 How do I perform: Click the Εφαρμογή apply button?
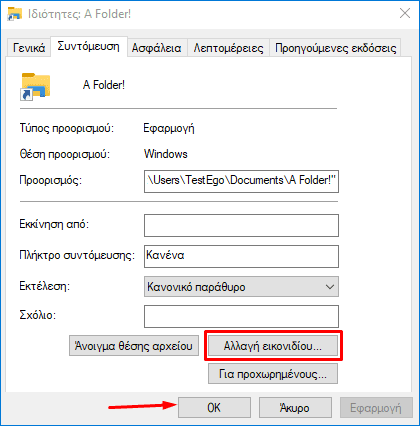tap(376, 407)
